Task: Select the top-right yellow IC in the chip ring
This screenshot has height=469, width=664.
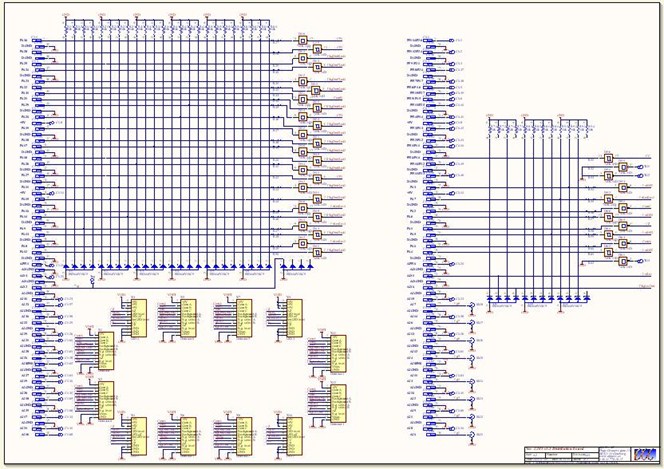Action: [295, 317]
